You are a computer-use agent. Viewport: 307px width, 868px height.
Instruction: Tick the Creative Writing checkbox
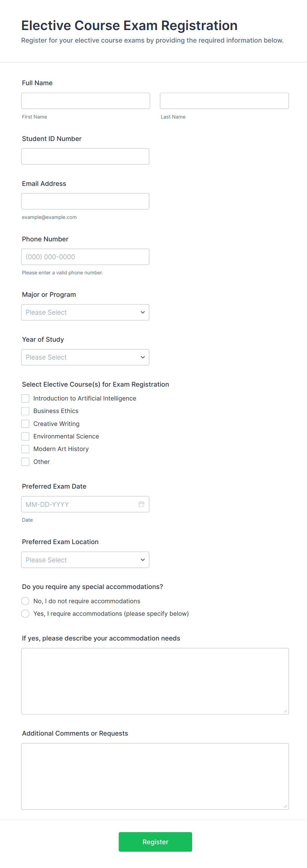25,424
